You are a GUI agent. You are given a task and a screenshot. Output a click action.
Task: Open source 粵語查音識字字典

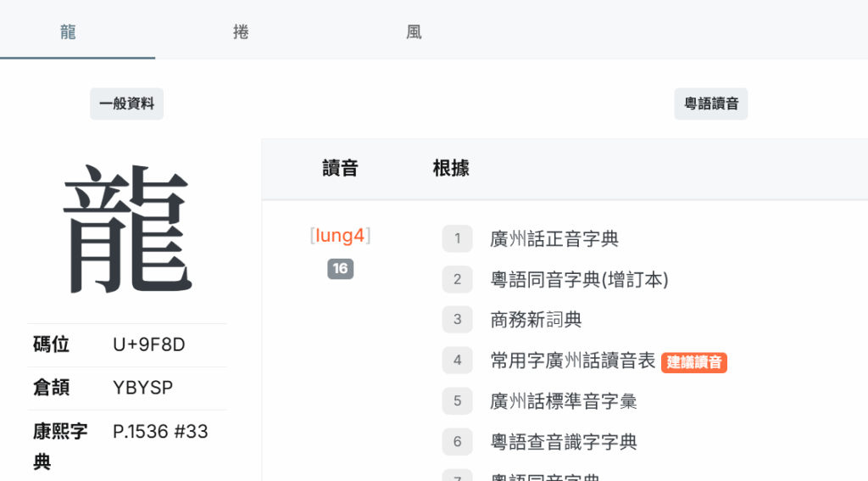564,441
